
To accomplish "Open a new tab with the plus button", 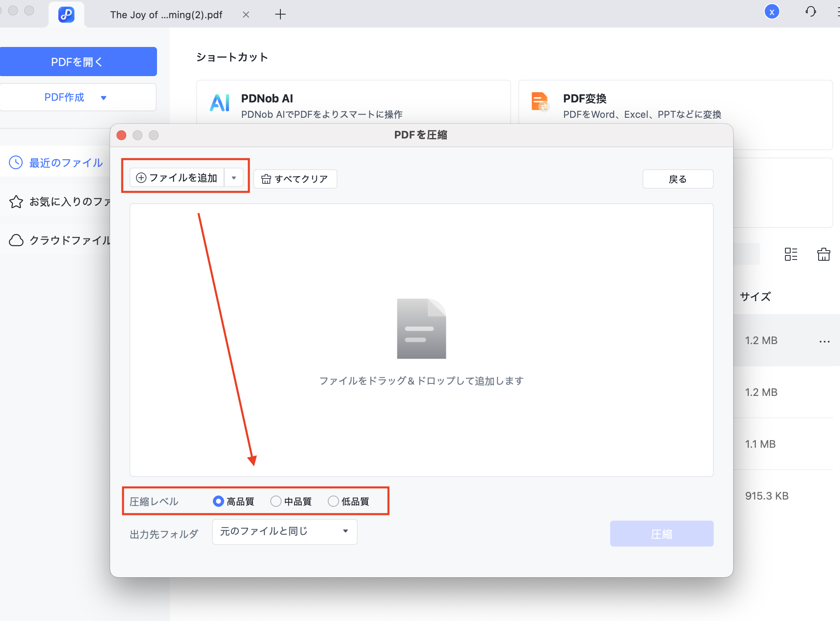I will (x=280, y=15).
